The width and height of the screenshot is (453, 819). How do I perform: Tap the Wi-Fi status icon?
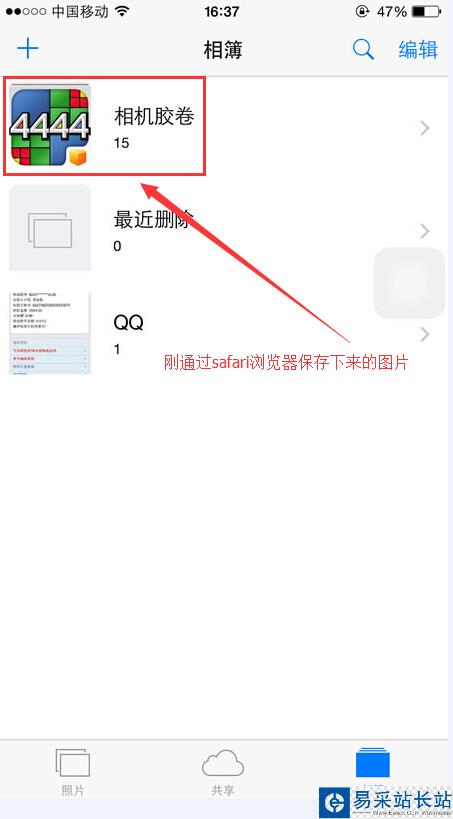click(x=123, y=11)
